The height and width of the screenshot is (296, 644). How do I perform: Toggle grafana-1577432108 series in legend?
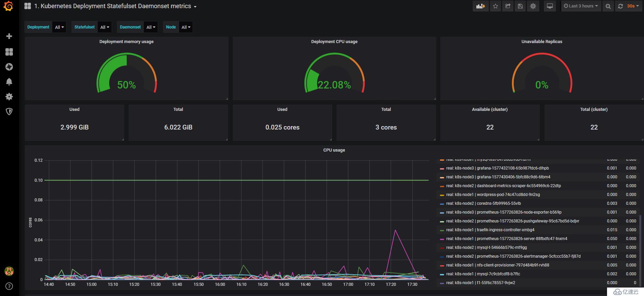(497, 168)
